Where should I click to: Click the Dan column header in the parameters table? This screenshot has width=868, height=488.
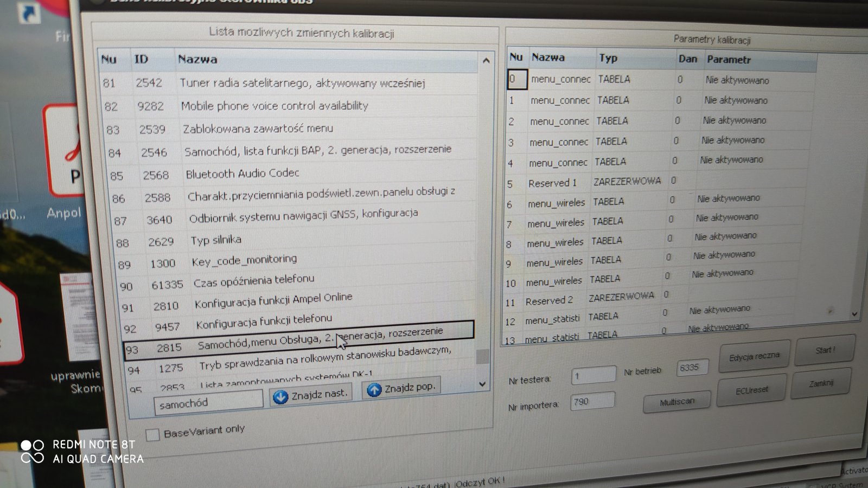click(x=688, y=59)
